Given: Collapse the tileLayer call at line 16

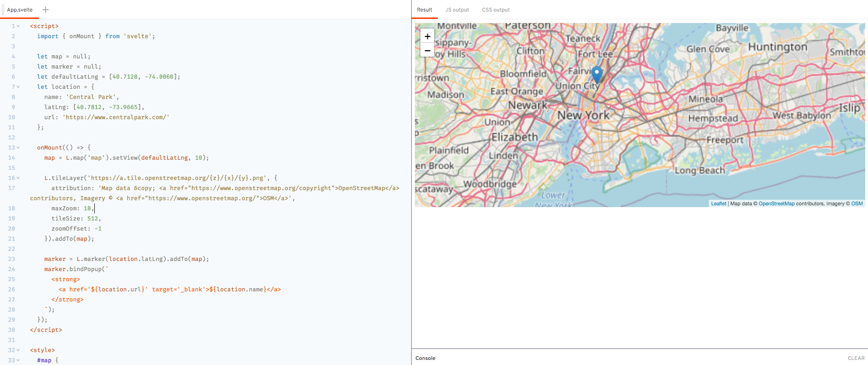Looking at the screenshot, I should point(18,178).
